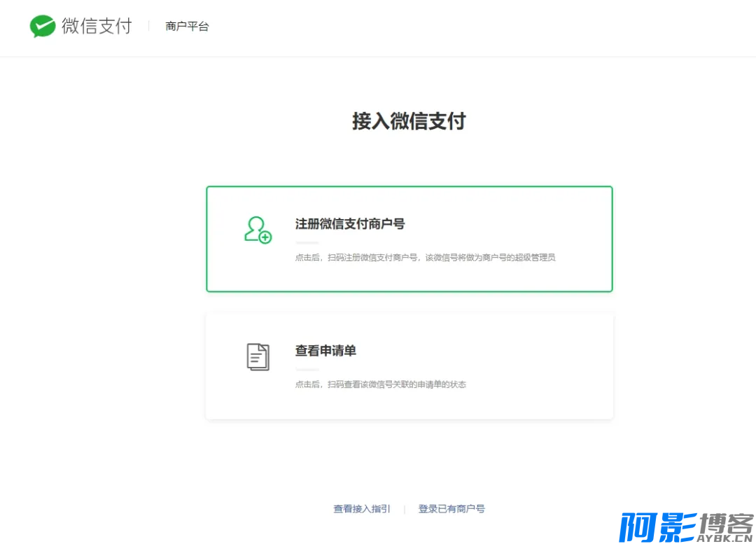756x544 pixels.
Task: Click the 接入微信支付 page heading
Action: point(409,120)
